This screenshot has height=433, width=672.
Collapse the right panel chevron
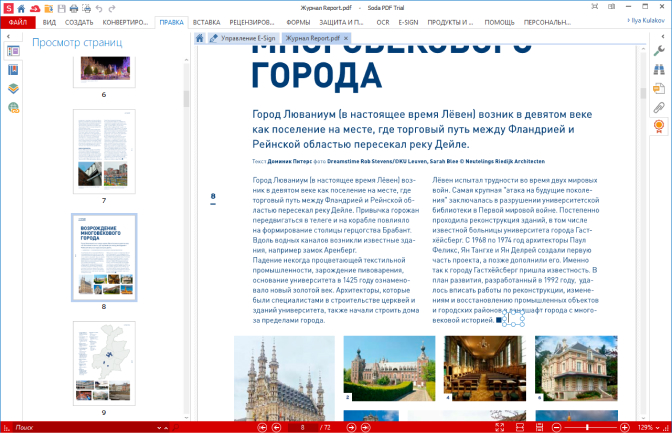663,36
